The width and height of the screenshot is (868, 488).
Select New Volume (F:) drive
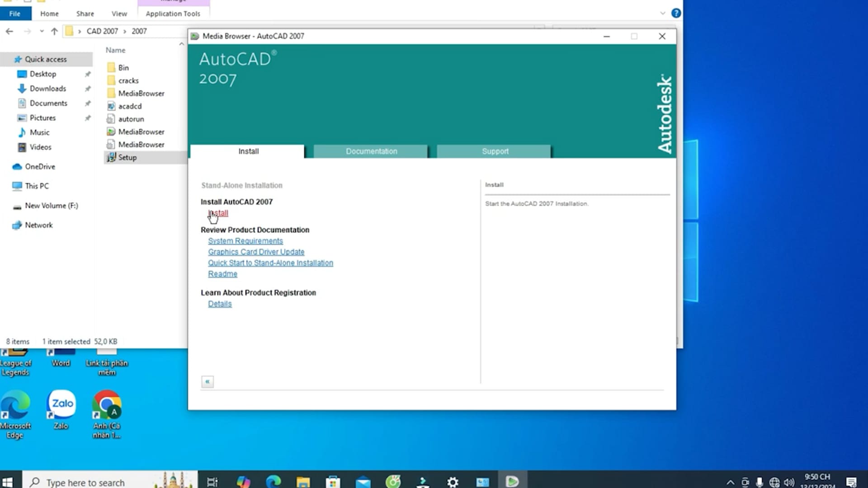click(x=51, y=206)
